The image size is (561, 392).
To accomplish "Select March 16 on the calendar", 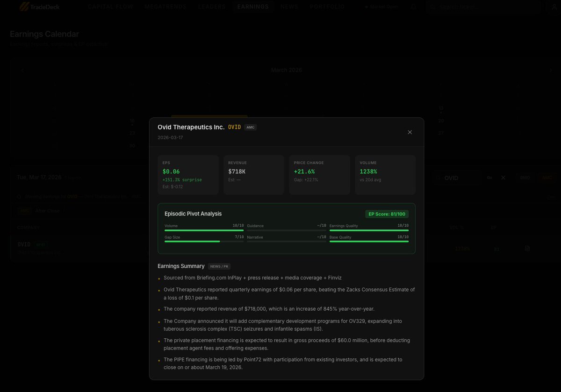I will pyautogui.click(x=132, y=121).
